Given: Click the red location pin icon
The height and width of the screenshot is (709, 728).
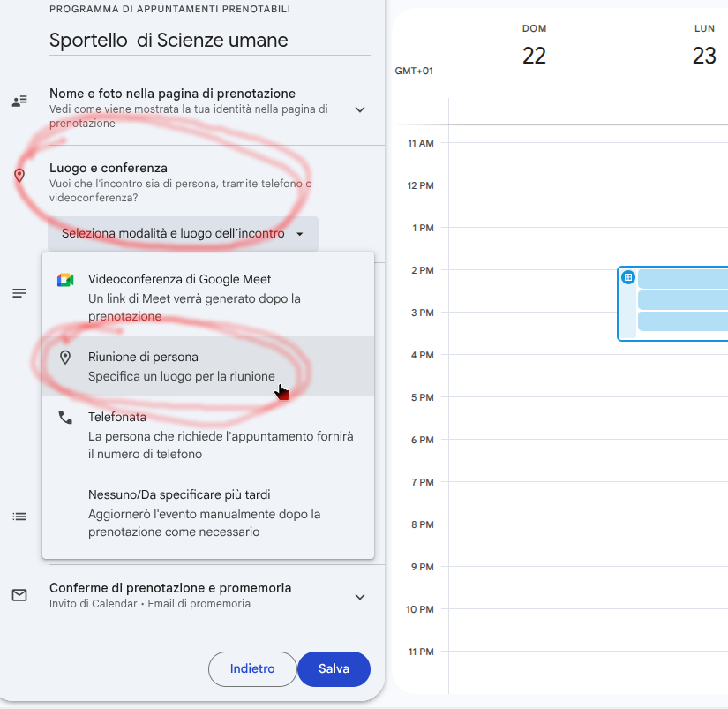Looking at the screenshot, I should pyautogui.click(x=19, y=176).
